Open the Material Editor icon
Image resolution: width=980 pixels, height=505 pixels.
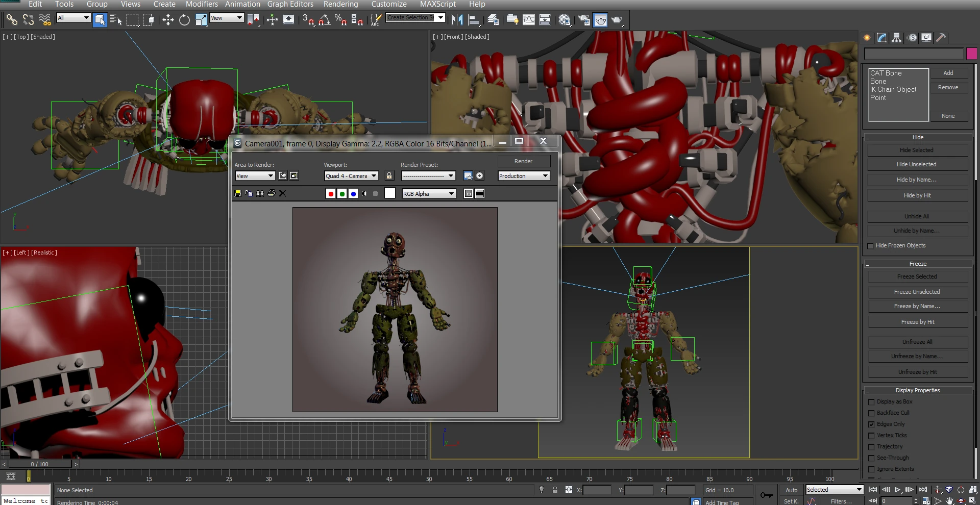[564, 20]
